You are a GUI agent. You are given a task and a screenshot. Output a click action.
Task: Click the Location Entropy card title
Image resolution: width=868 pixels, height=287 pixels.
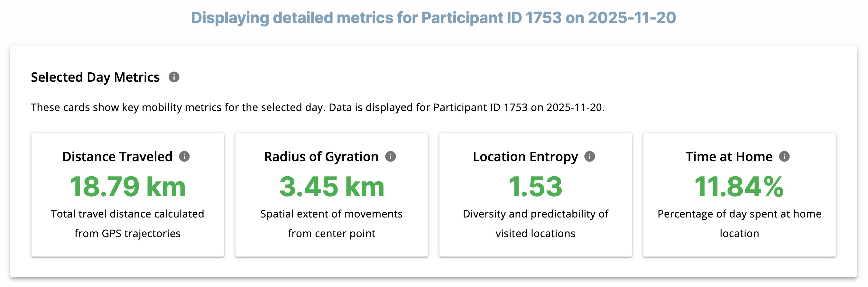pos(525,157)
